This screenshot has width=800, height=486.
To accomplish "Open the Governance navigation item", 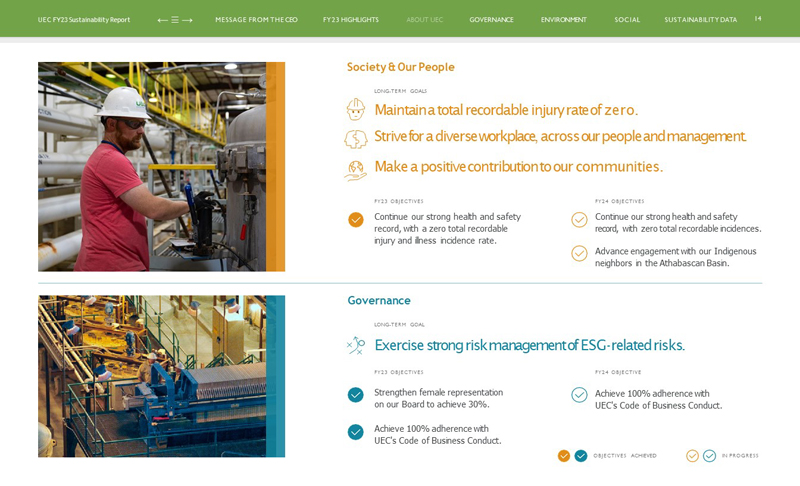I will (491, 20).
